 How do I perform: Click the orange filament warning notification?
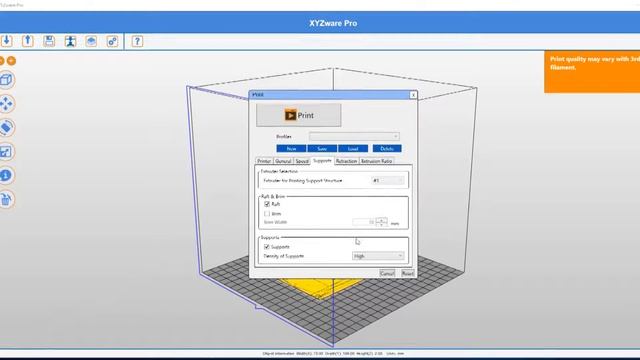pos(592,72)
